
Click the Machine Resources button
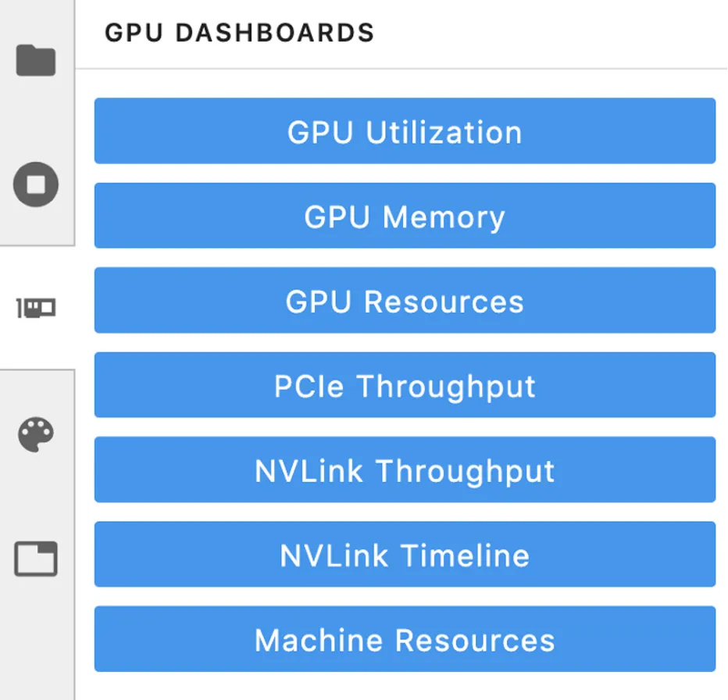405,639
